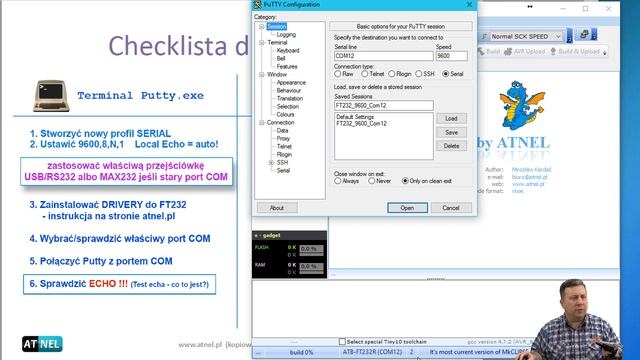Choose Only on clean exit option
Screen dimensions: 640x360
(x=405, y=181)
